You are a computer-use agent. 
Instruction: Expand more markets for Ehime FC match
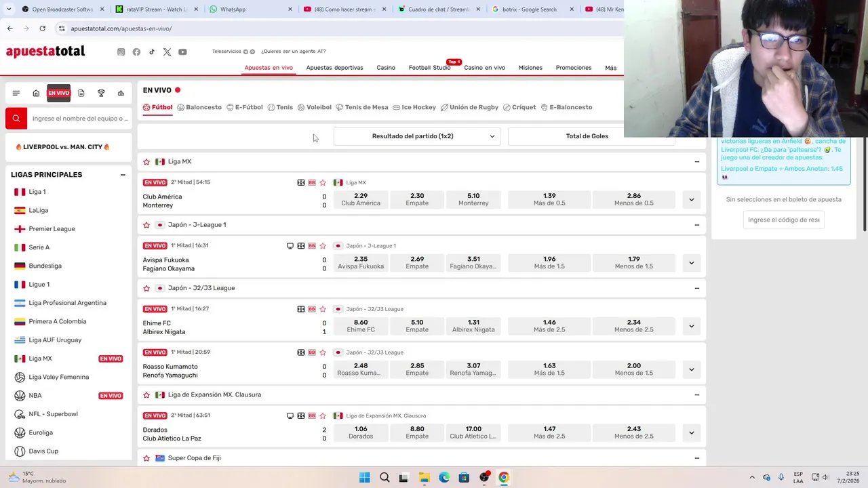(x=691, y=326)
